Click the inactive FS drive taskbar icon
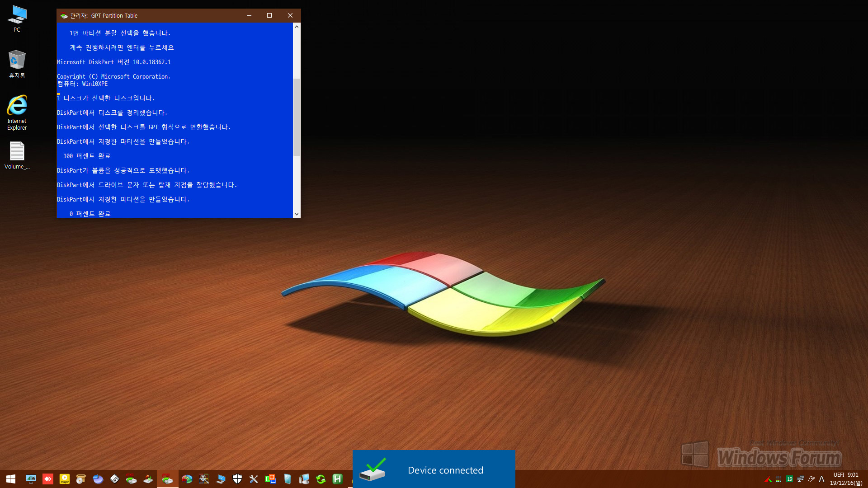Screen dimensions: 868x488 tap(131, 479)
